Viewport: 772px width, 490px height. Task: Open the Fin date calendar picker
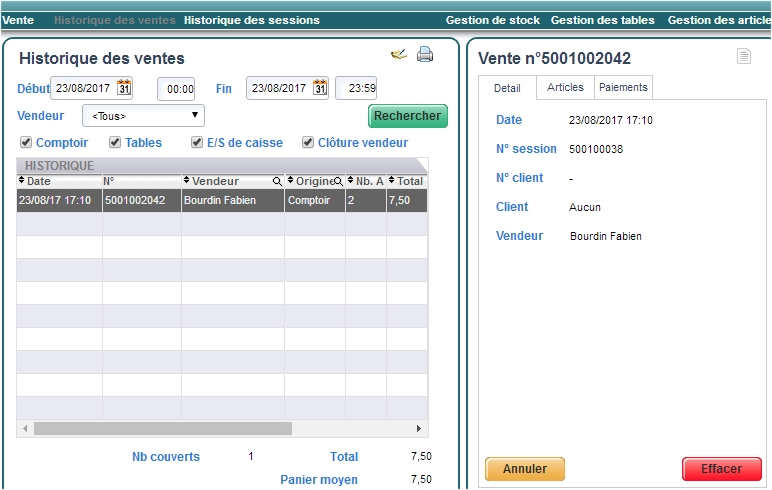(x=320, y=88)
